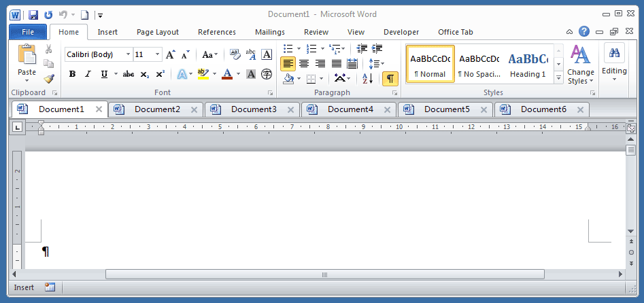
Task: Click the Sort A-Z icon
Action: pos(367,78)
